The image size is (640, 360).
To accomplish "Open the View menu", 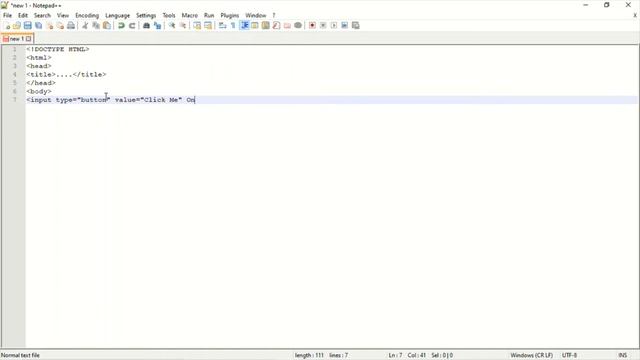I will tap(63, 16).
